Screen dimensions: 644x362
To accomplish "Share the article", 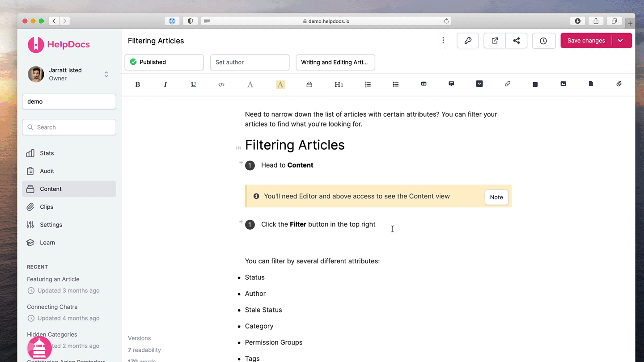I will click(517, 41).
